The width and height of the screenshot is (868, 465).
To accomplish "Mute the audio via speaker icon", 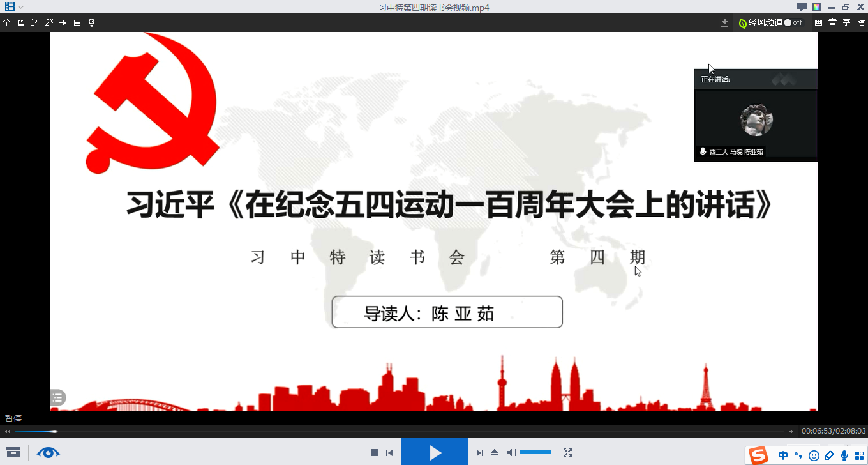I will [x=511, y=453].
